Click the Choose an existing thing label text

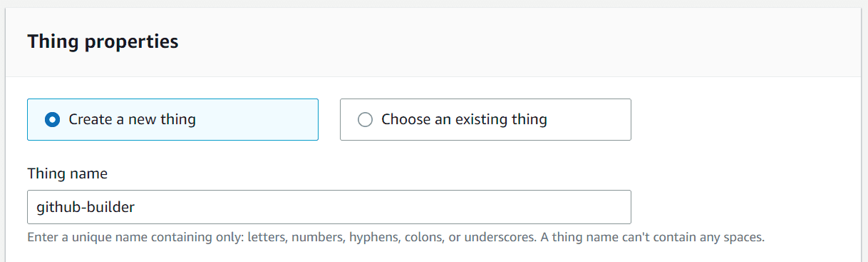(x=464, y=119)
